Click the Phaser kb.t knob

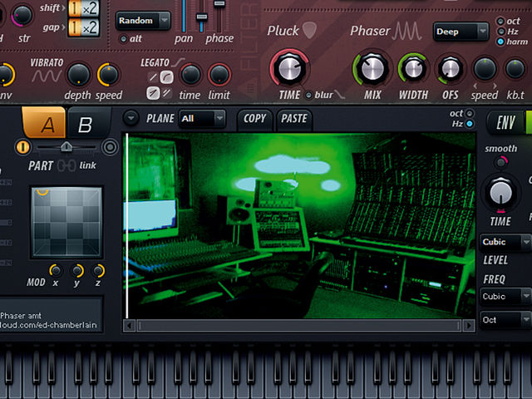coord(515,69)
